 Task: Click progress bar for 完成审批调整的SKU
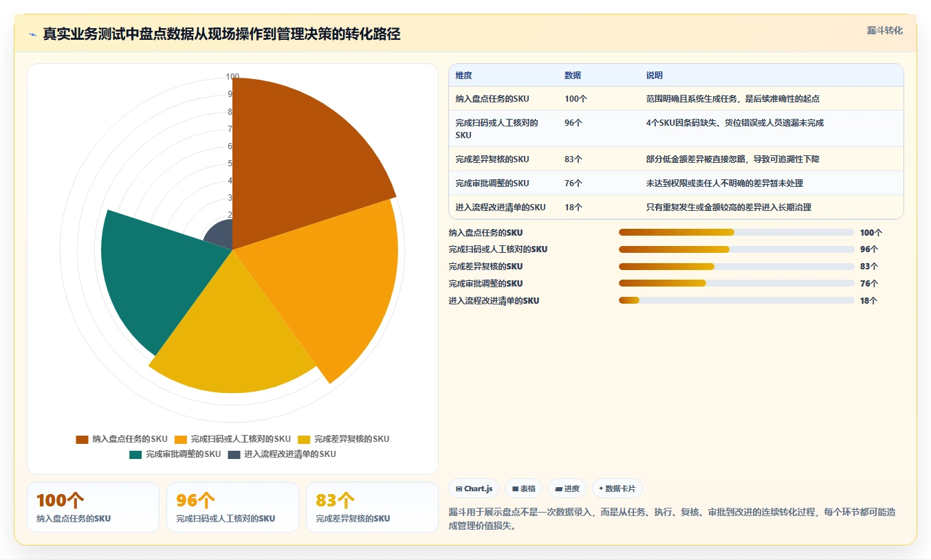click(736, 283)
